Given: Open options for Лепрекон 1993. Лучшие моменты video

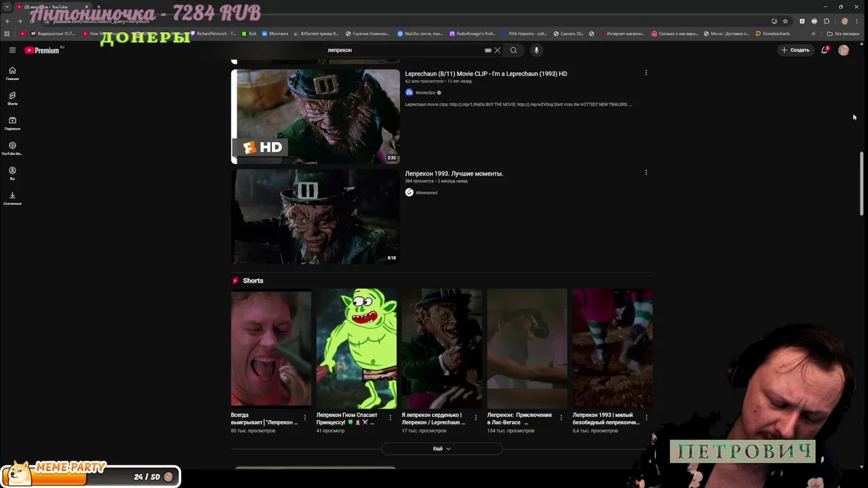Looking at the screenshot, I should click(x=646, y=173).
